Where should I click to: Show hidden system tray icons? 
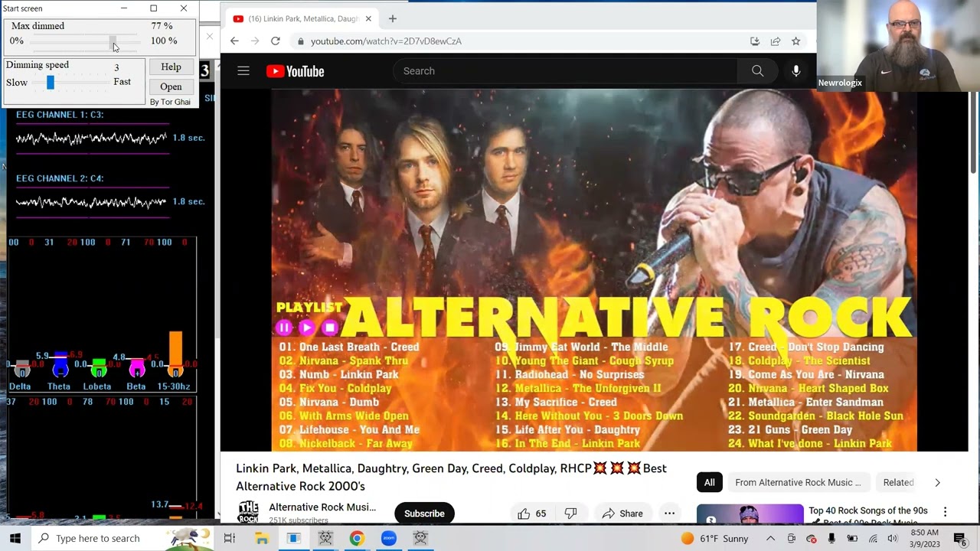pos(770,538)
